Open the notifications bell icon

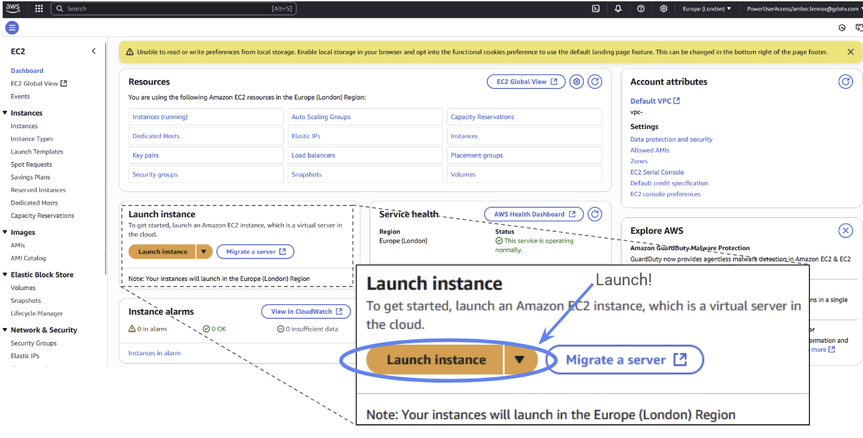(618, 9)
